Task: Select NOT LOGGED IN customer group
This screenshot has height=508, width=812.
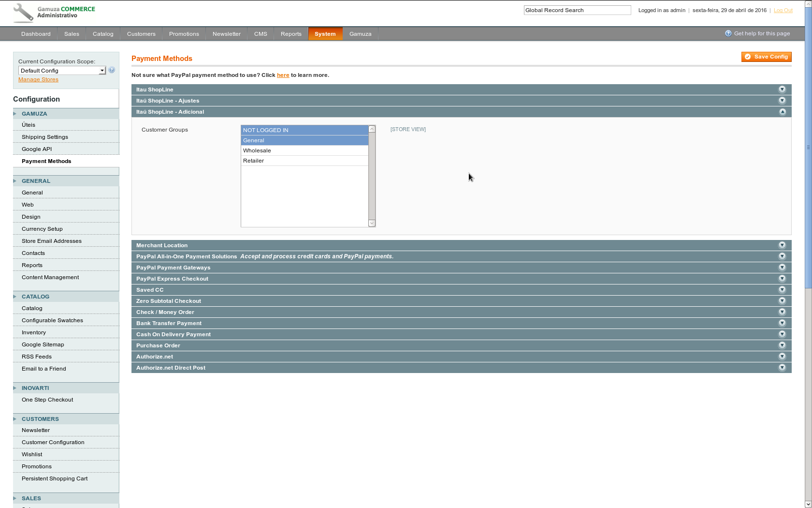Action: (304, 130)
